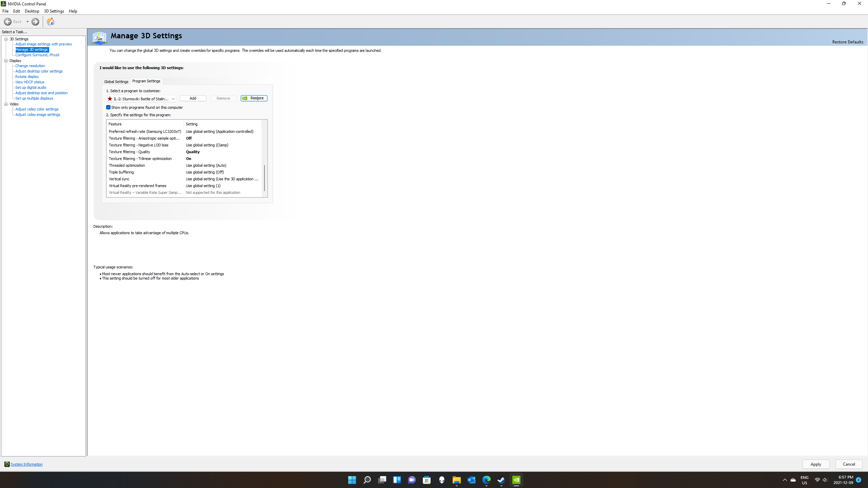
Task: Click the NVIDIA logo on Restore button
Action: coord(245,98)
